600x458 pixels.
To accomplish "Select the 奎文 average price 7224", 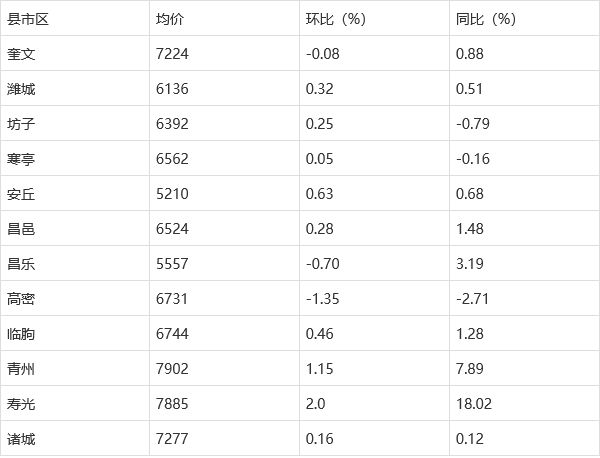I will click(173, 54).
